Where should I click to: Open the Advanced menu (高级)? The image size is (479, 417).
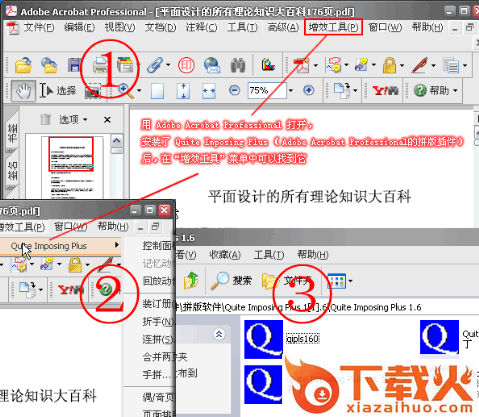283,27
